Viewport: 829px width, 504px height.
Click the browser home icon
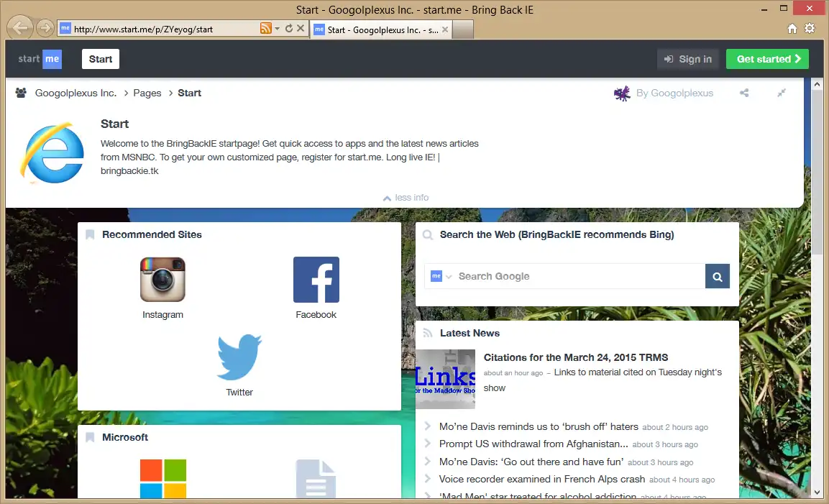coord(792,29)
